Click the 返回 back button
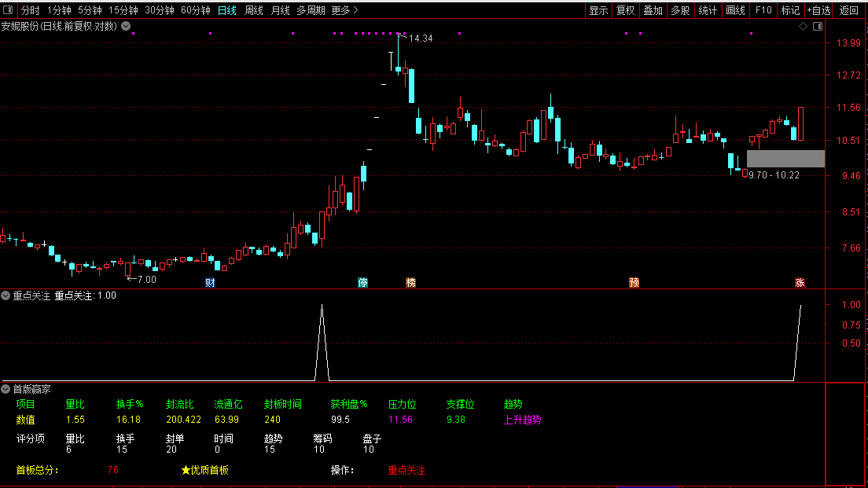 (x=848, y=10)
